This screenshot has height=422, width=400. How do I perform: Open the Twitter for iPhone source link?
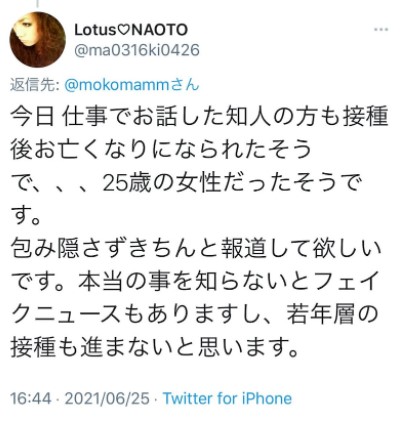pyautogui.click(x=227, y=399)
